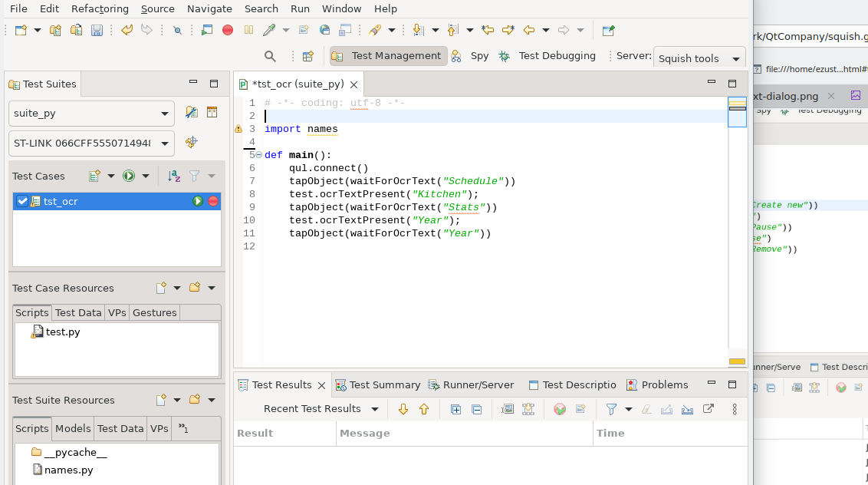The height and width of the screenshot is (485, 868).
Task: Click the red record icon on the tst_ocr row
Action: (x=213, y=201)
